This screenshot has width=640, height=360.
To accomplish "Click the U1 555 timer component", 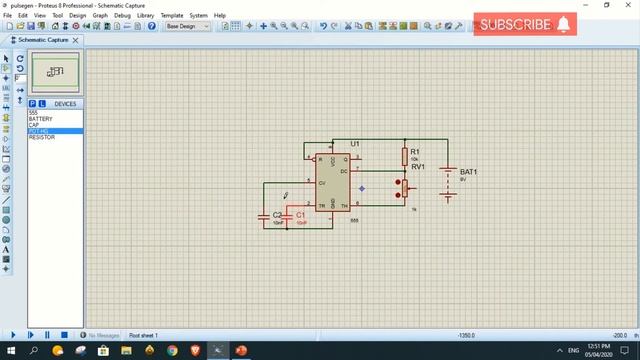I will [x=333, y=182].
